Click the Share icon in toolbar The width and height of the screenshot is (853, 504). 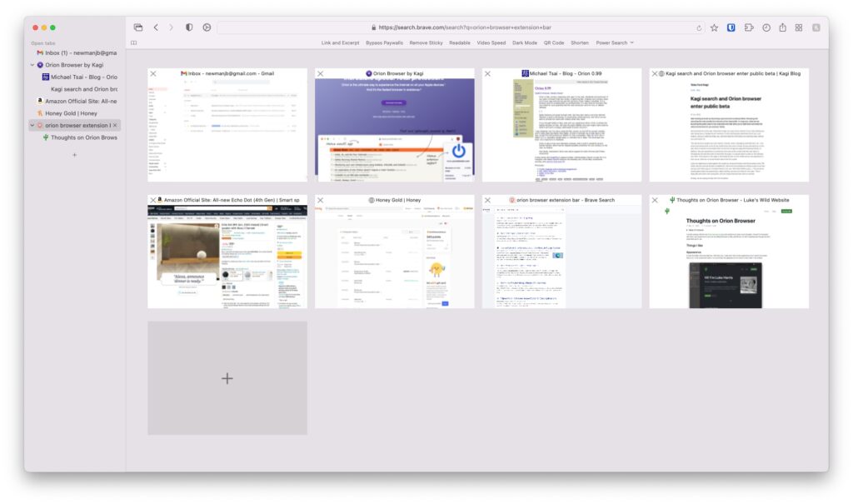(x=782, y=27)
